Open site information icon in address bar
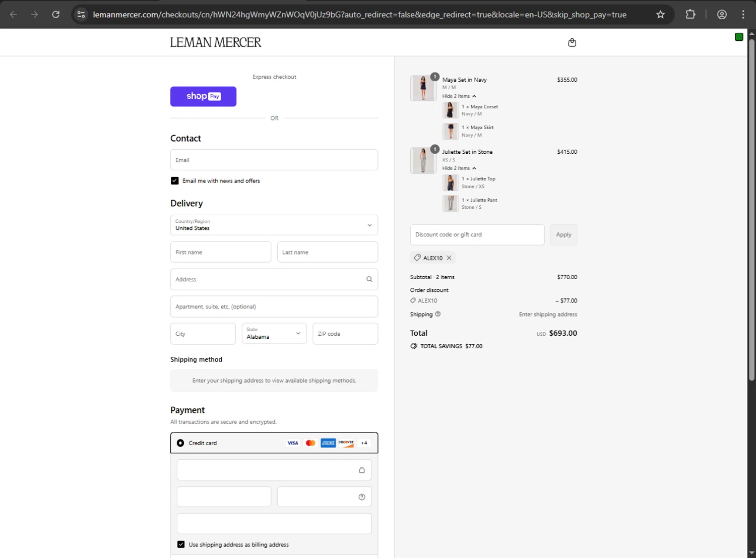 81,14
